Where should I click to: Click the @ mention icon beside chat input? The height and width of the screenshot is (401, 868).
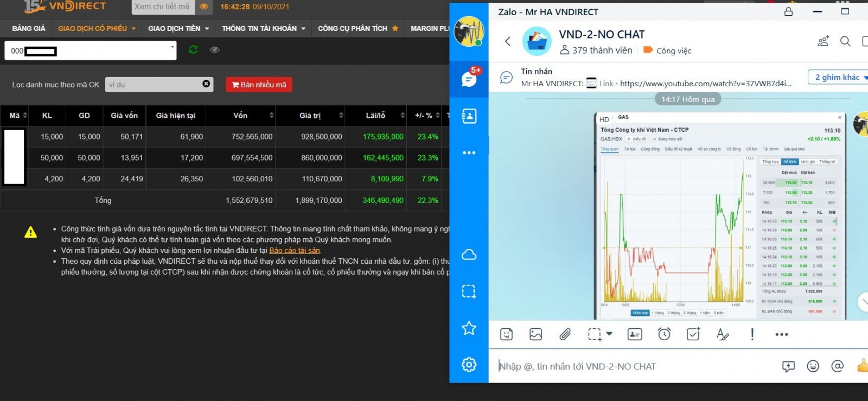click(x=837, y=366)
